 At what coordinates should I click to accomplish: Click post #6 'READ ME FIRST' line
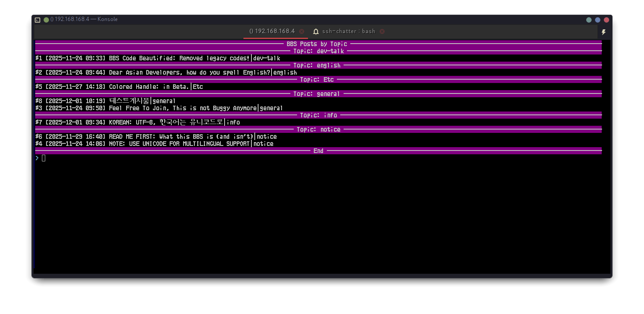[x=156, y=137]
